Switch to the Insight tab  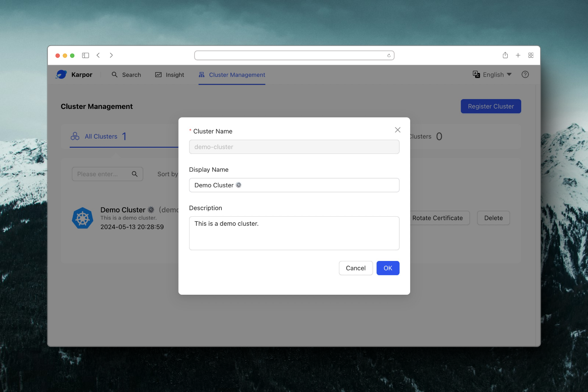click(x=170, y=75)
